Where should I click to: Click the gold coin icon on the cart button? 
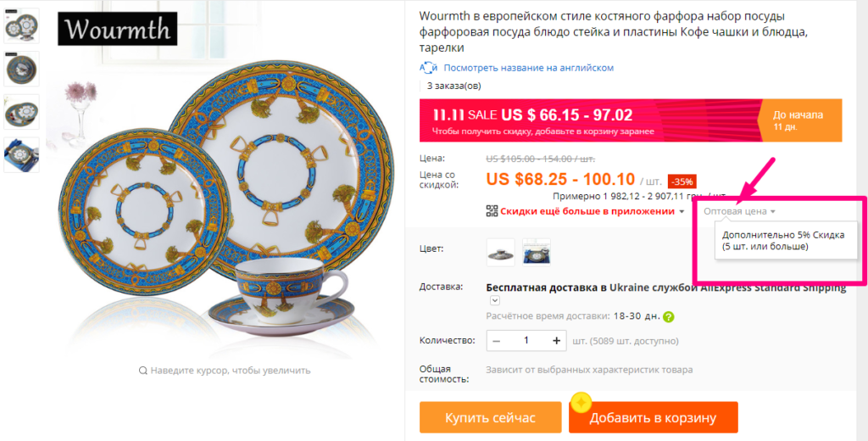[x=581, y=403]
